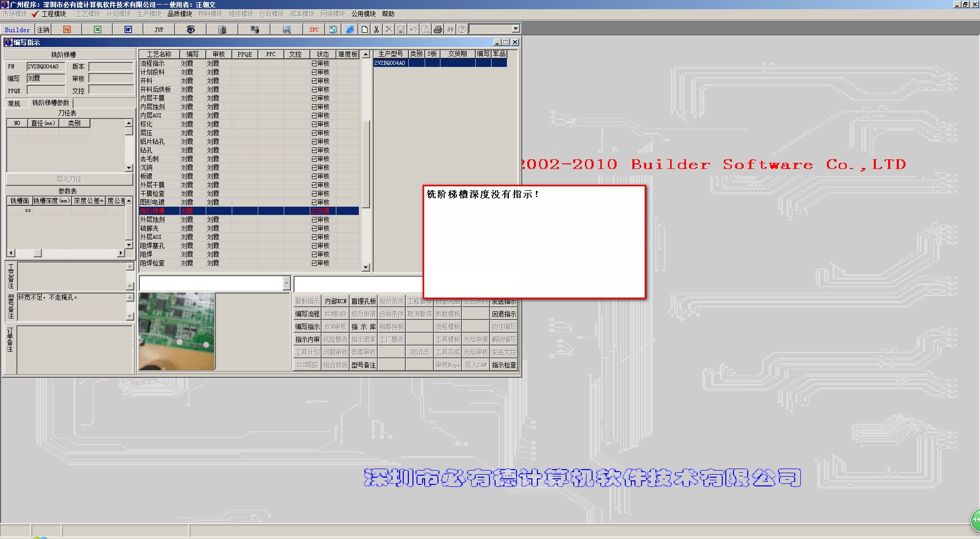Screen dimensions: 980x539
Task: Click the Excel icon in the toolbar
Action: [x=97, y=30]
